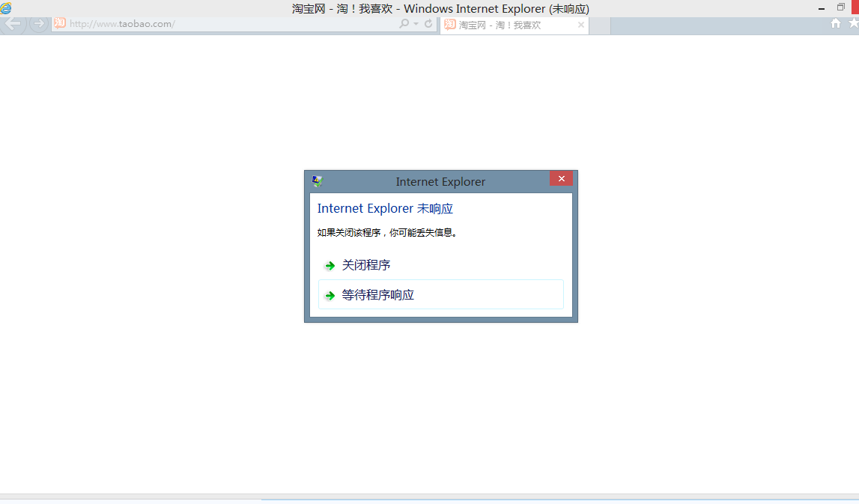Click the dialog's title bar icon
The height and width of the screenshot is (504, 859).
(318, 181)
